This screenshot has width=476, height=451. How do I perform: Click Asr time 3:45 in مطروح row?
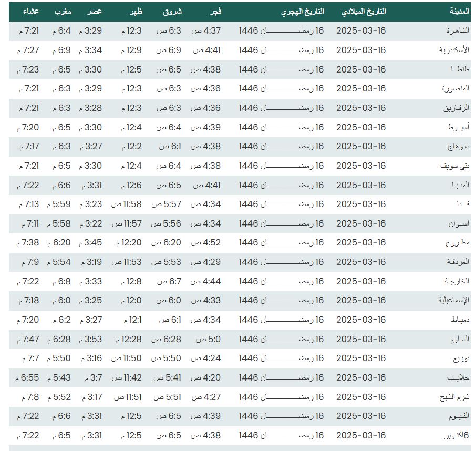pyautogui.click(x=90, y=243)
